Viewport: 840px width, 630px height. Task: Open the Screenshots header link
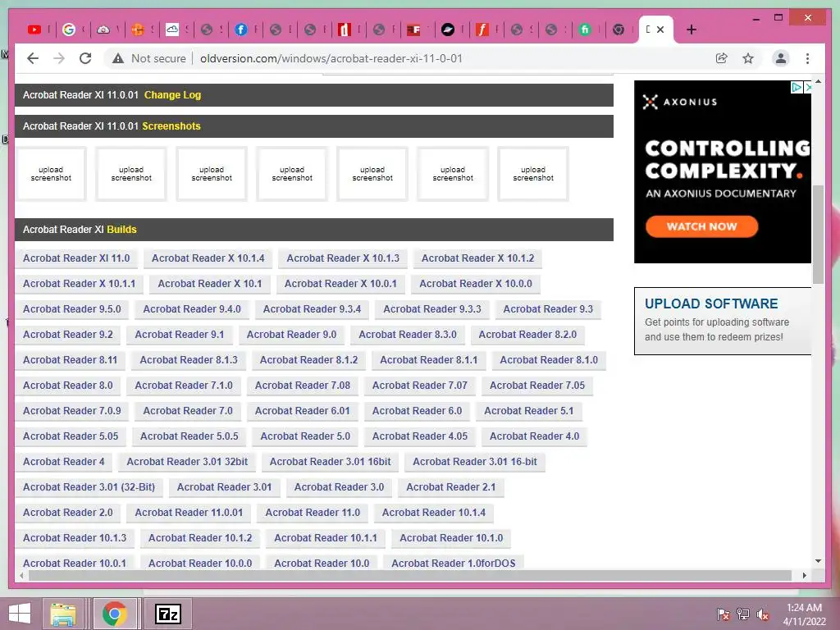[x=171, y=126]
